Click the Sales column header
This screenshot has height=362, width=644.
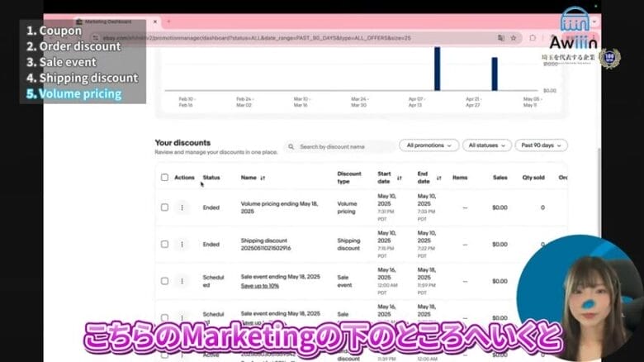pyautogui.click(x=500, y=178)
